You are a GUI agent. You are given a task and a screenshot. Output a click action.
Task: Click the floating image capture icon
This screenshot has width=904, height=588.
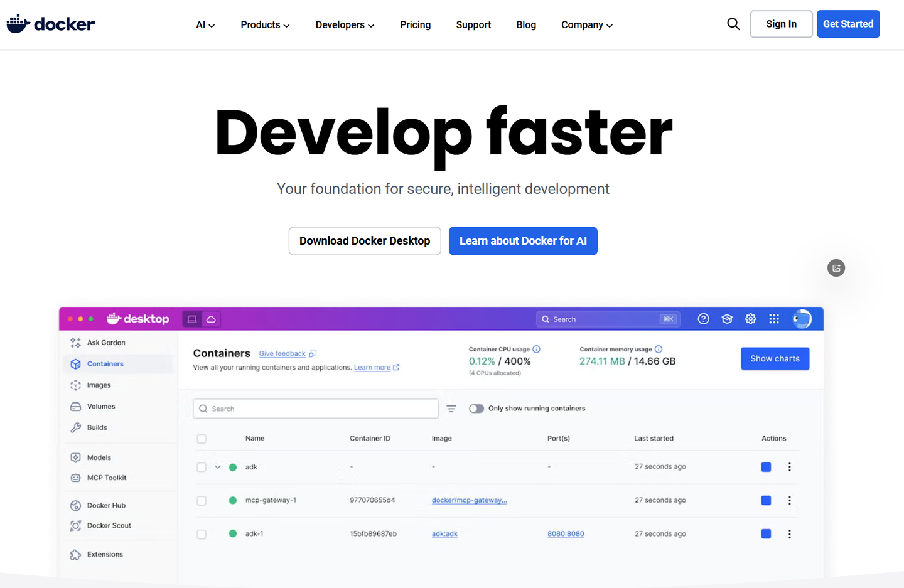coord(836,268)
